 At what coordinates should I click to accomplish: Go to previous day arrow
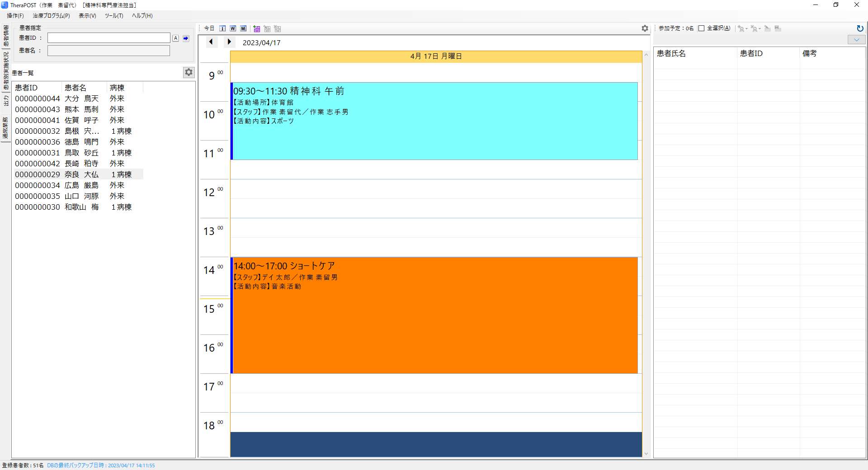(211, 42)
